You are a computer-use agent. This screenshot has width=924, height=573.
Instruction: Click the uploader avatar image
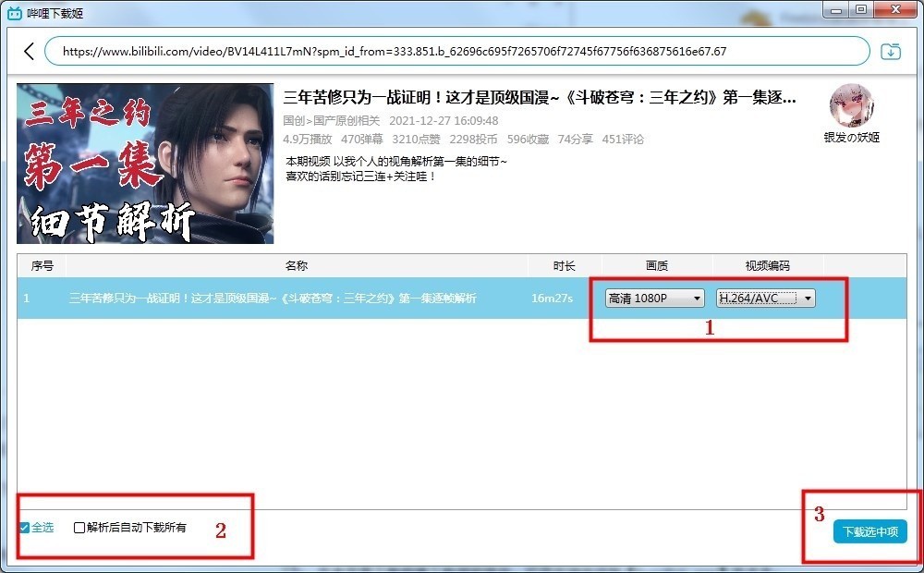point(852,105)
